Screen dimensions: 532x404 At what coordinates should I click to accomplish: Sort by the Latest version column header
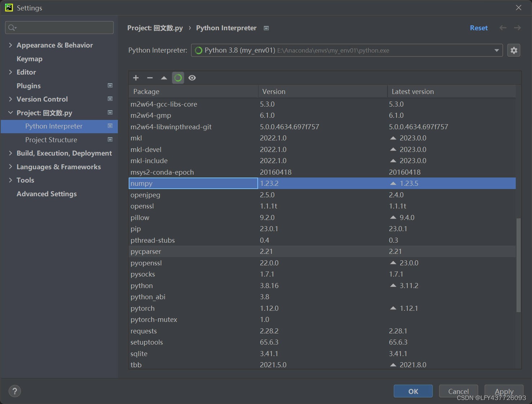[452, 91]
